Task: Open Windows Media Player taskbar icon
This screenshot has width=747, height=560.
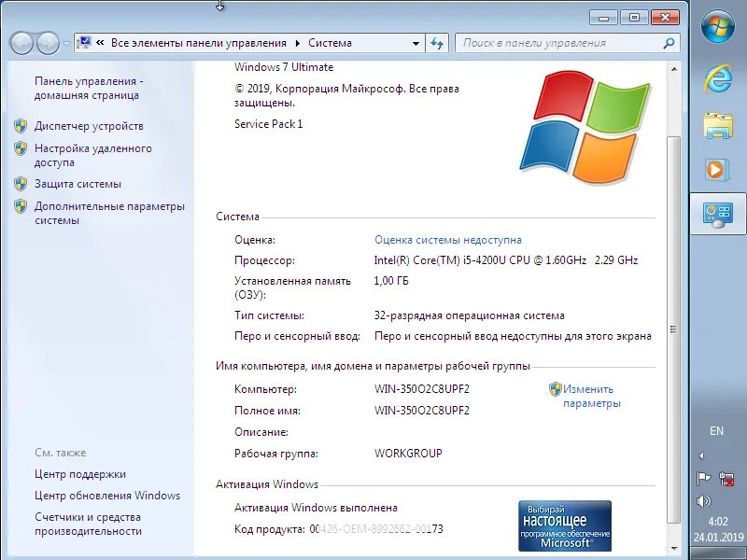Action: pyautogui.click(x=717, y=169)
